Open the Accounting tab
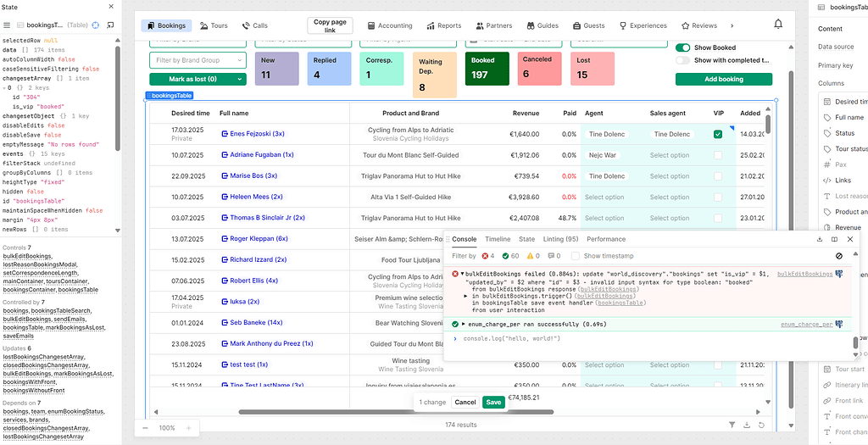Viewport: 868px width, 445px height. point(390,25)
